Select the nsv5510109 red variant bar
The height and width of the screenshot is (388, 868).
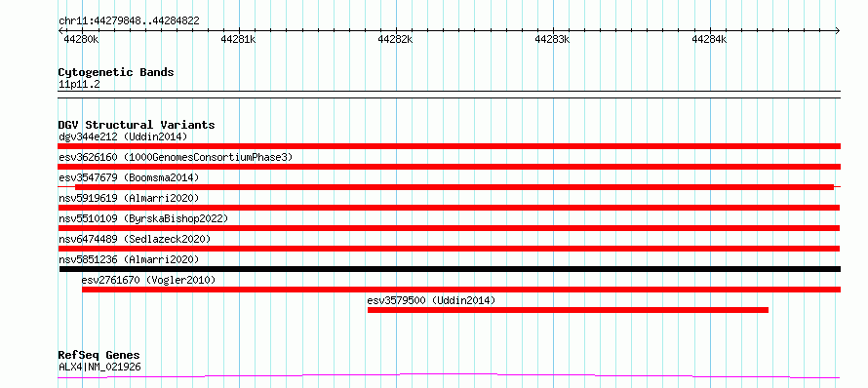point(449,228)
